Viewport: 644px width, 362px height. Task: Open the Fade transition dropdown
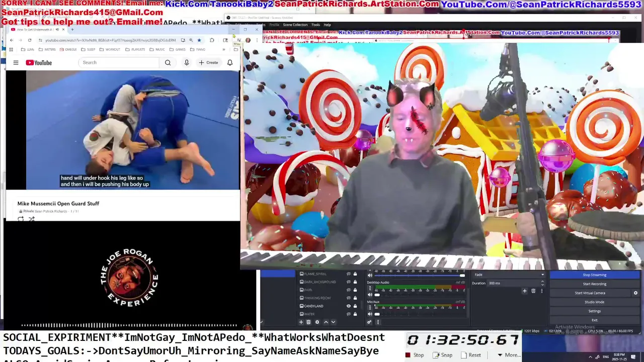point(509,275)
